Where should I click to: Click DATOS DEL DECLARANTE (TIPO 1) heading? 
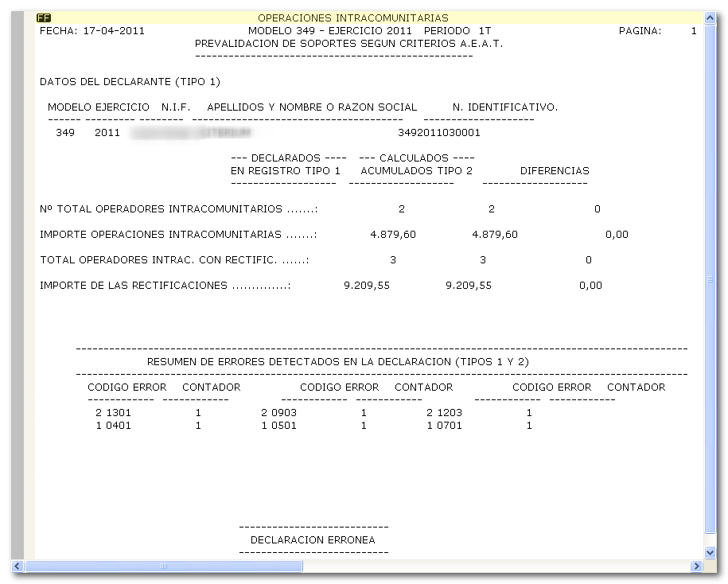(130, 82)
